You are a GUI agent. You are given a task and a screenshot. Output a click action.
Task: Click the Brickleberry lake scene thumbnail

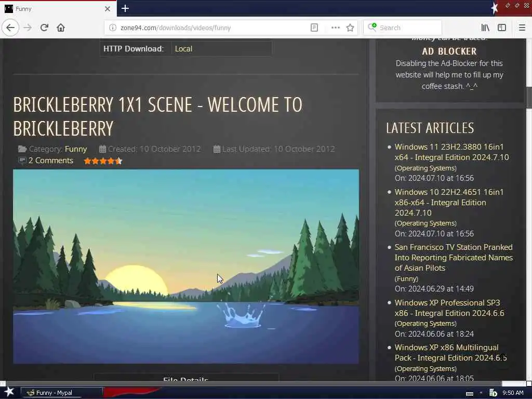(186, 267)
